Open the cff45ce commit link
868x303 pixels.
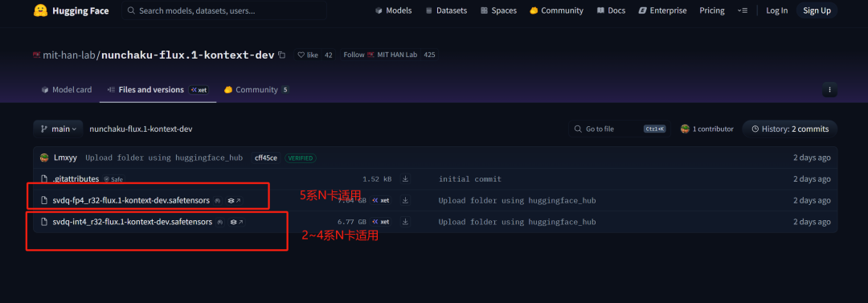(x=266, y=158)
